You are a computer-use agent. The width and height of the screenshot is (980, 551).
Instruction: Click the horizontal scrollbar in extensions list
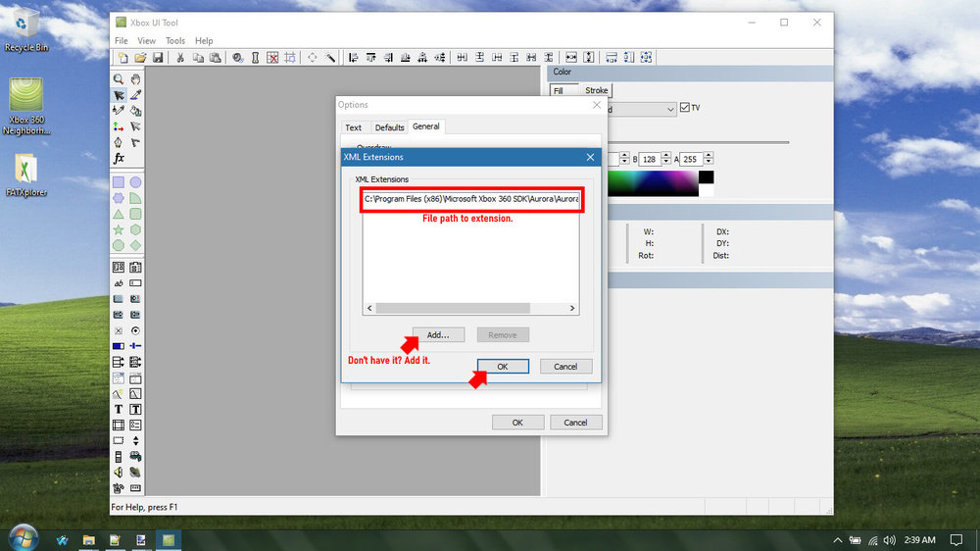pyautogui.click(x=453, y=308)
